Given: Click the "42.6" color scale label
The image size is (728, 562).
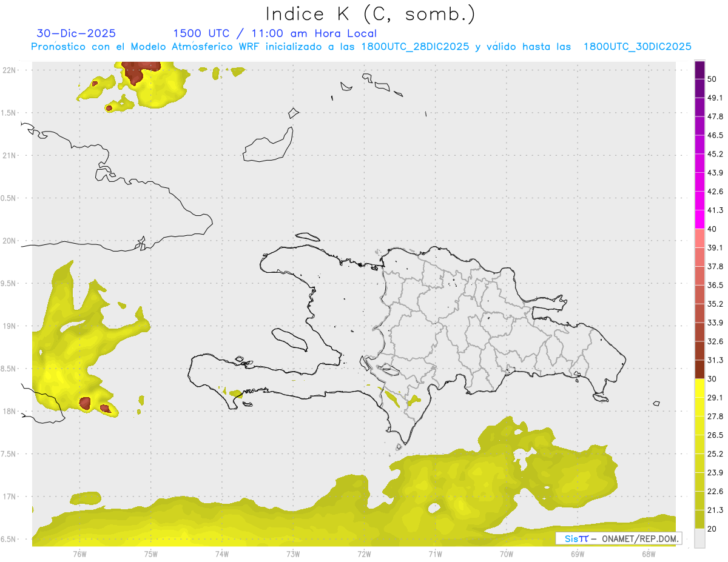Looking at the screenshot, I should pos(715,192).
